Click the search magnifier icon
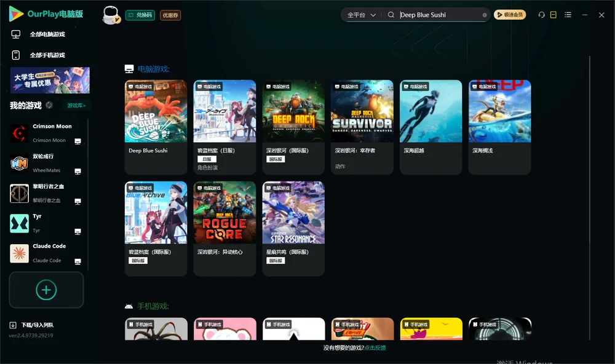615x364 pixels. pos(391,15)
